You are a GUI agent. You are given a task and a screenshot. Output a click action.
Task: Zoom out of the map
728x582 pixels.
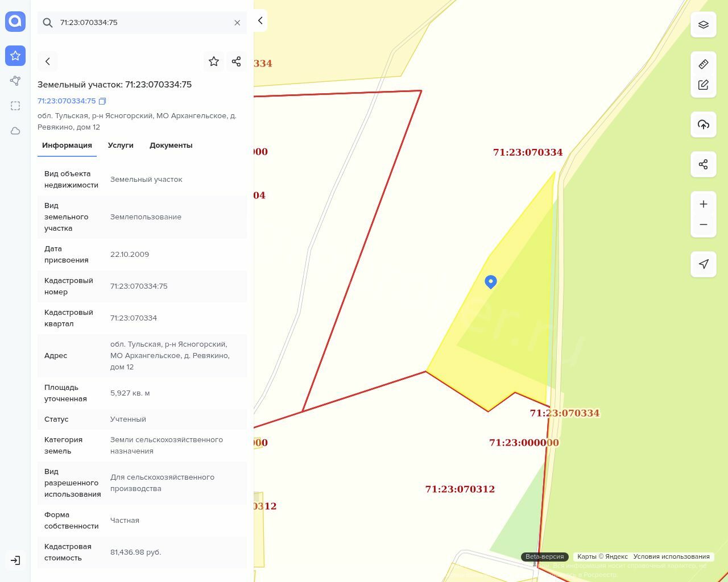(x=703, y=225)
